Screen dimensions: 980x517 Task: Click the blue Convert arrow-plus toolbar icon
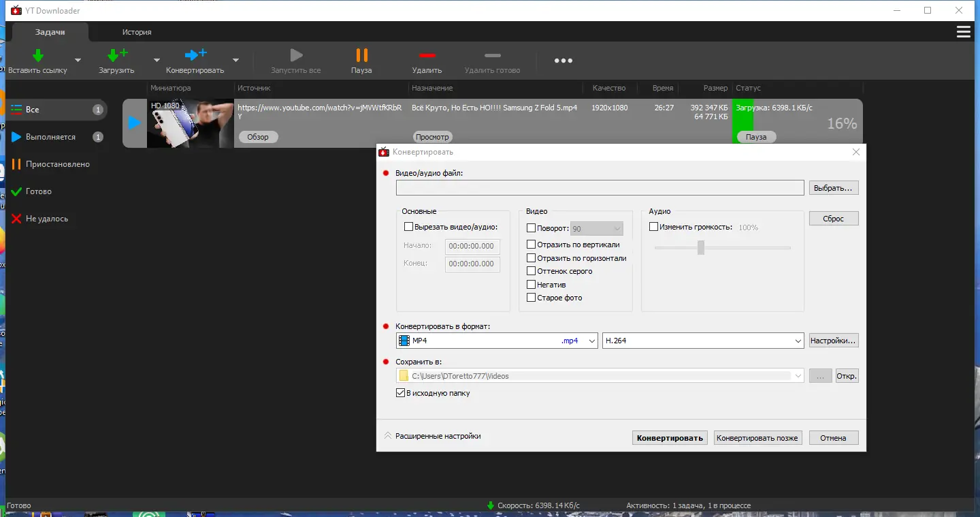click(196, 55)
